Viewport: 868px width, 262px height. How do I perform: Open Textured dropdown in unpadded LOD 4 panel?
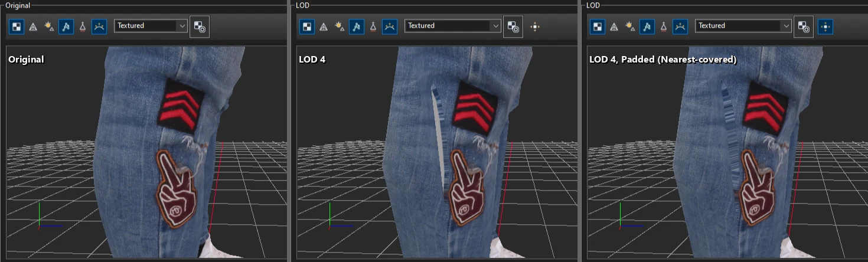[x=453, y=26]
